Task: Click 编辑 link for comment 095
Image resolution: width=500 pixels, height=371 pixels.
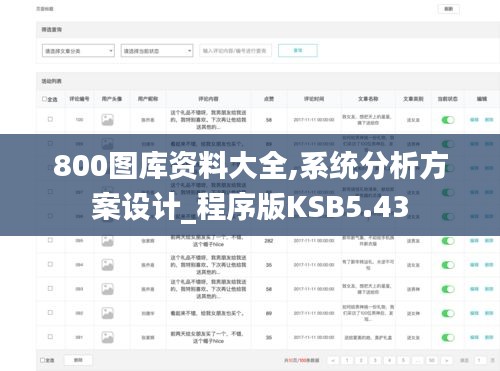Action: (474, 240)
